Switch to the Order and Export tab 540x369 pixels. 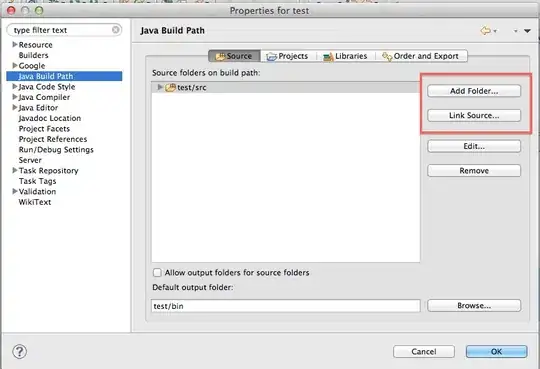coord(421,56)
